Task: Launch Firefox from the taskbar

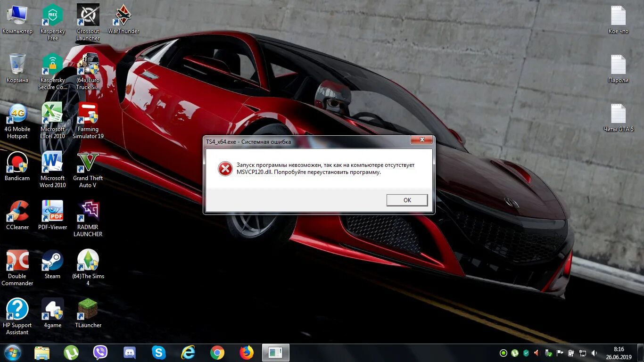Action: pyautogui.click(x=247, y=353)
